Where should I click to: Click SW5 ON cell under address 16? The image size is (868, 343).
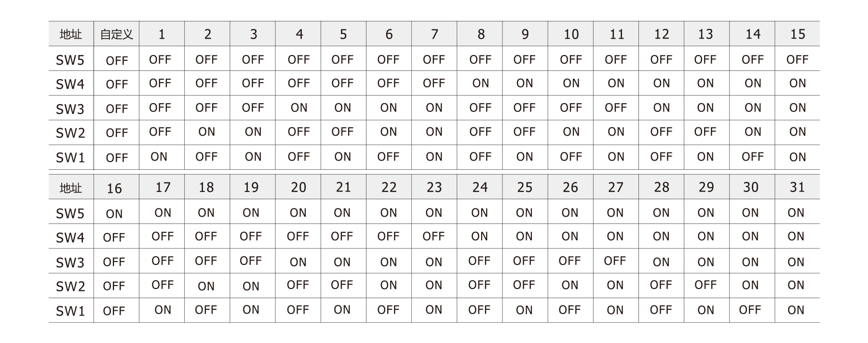114,214
